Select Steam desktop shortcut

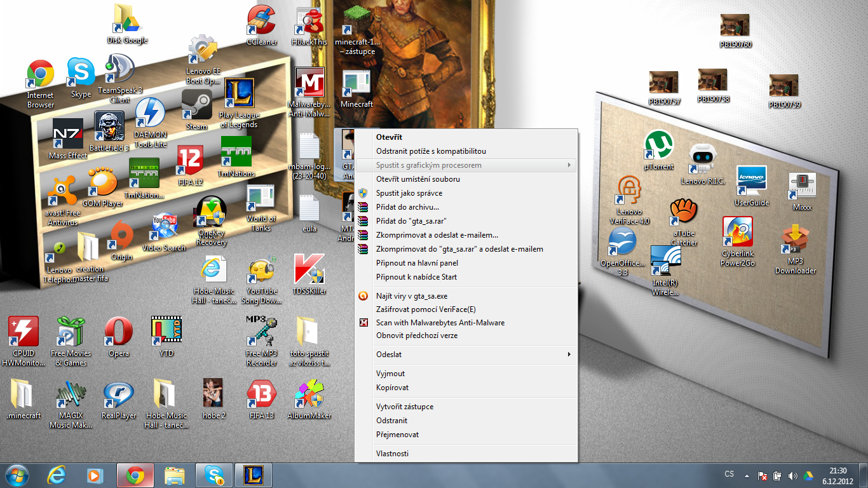(196, 109)
